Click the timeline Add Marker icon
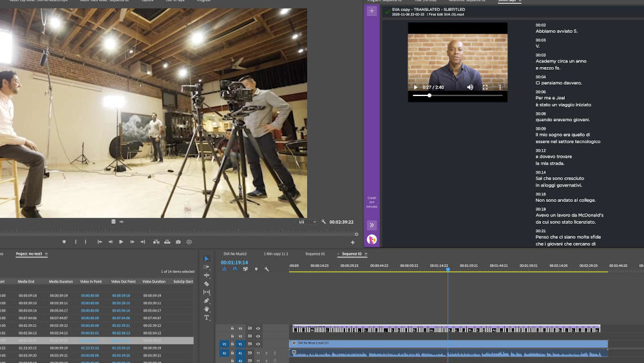 coord(256,269)
